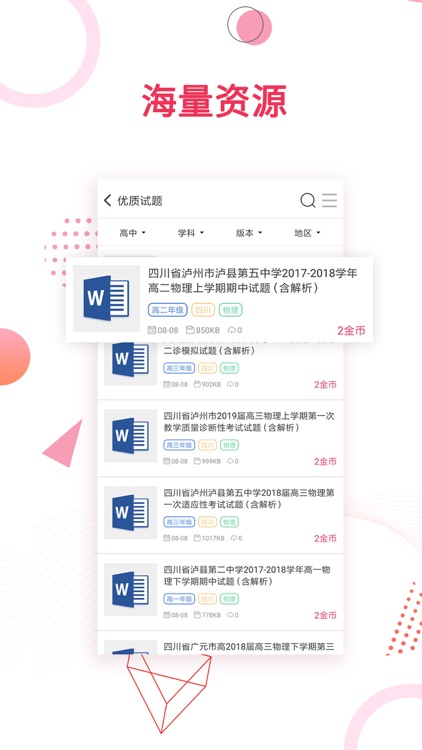Open Word icon of 第一次适应性考试试题 item

(130, 513)
